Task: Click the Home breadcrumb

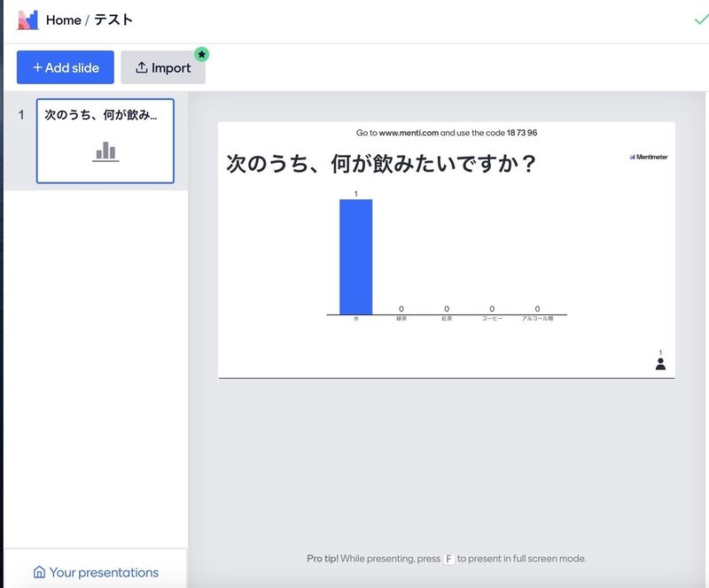Action: coord(64,19)
